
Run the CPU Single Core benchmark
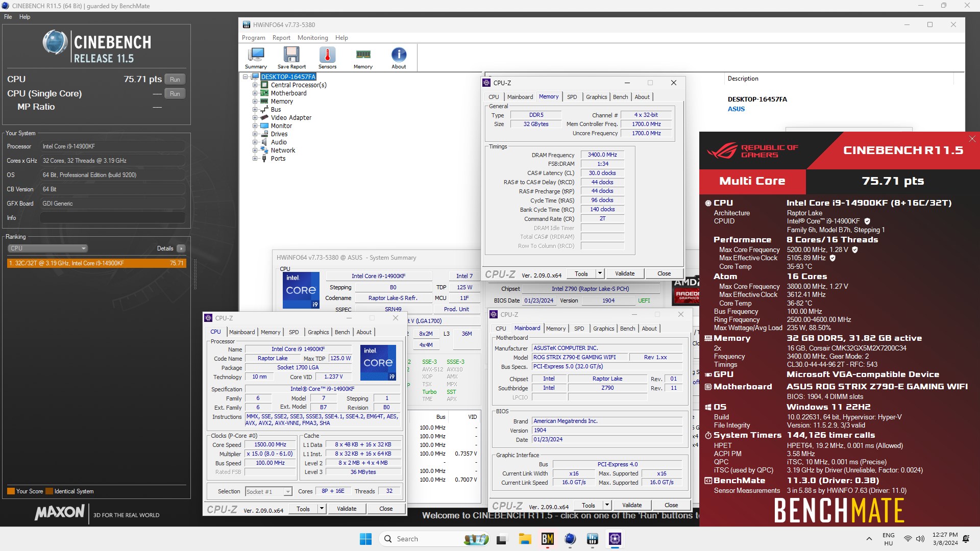point(175,94)
